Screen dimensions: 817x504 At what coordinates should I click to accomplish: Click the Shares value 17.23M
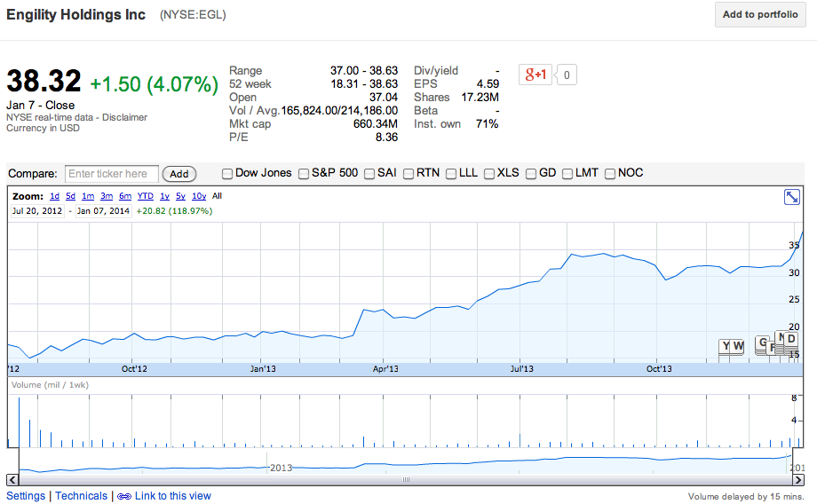click(x=480, y=98)
